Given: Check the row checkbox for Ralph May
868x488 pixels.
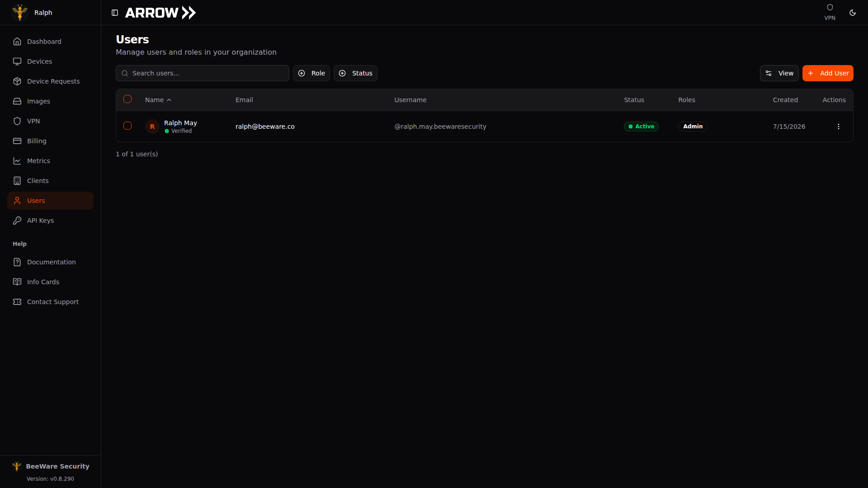Looking at the screenshot, I should click(127, 126).
